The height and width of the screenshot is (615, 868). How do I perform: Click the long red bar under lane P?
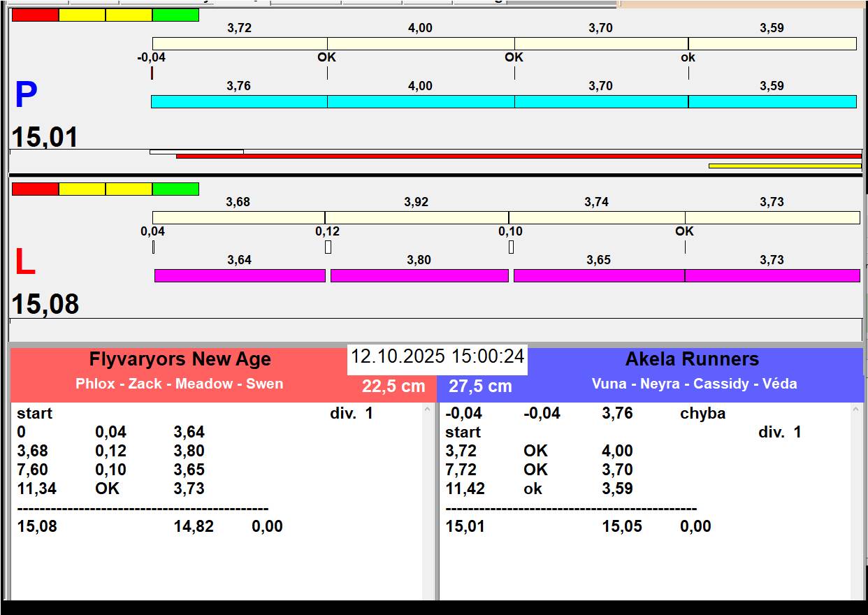pos(519,156)
